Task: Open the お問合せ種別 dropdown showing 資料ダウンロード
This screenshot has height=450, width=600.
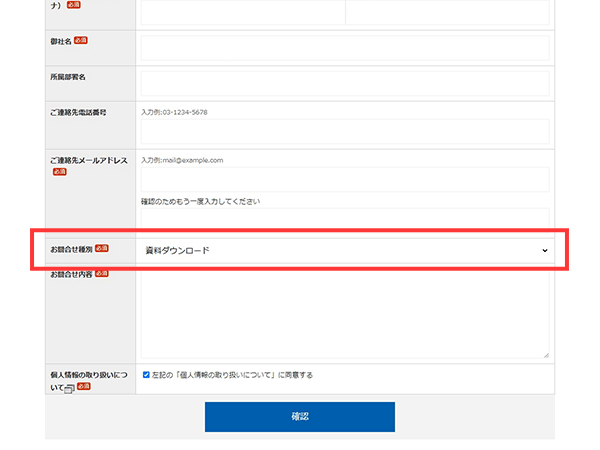Action: coord(345,250)
